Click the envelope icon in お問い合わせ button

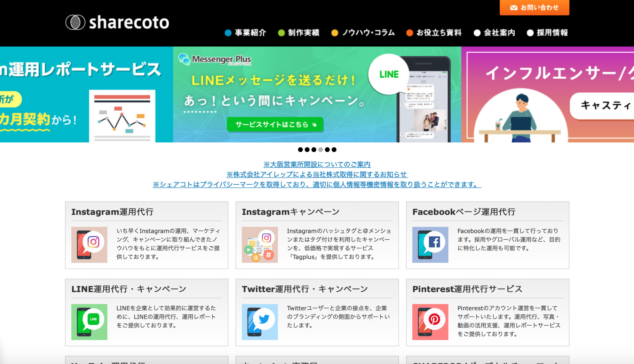(514, 8)
